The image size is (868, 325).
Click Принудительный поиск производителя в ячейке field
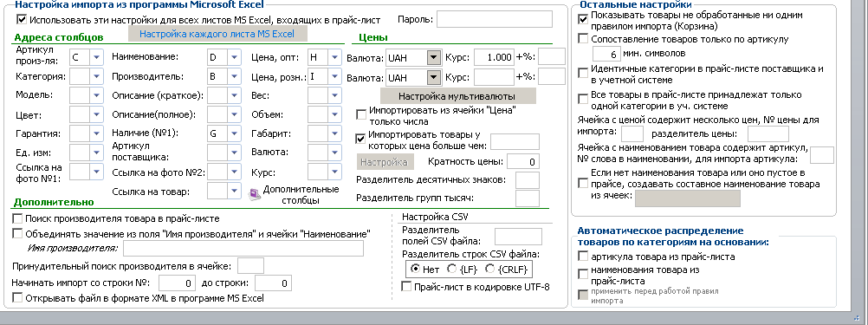(250, 266)
